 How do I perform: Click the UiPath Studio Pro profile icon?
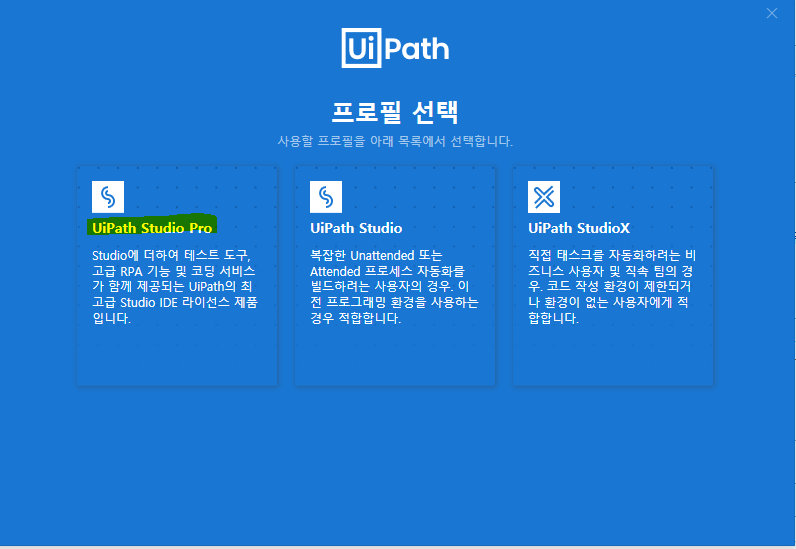108,197
